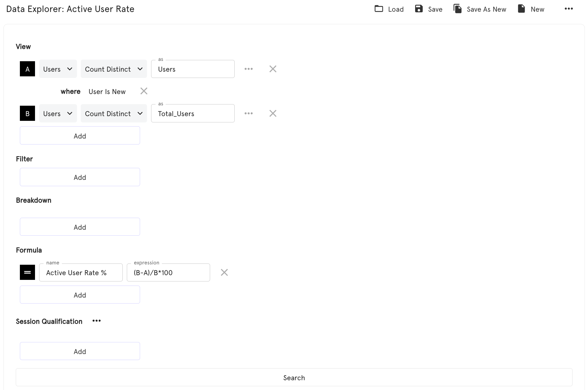The height and width of the screenshot is (390, 588).
Task: Click the Formula section heading
Action: point(29,250)
